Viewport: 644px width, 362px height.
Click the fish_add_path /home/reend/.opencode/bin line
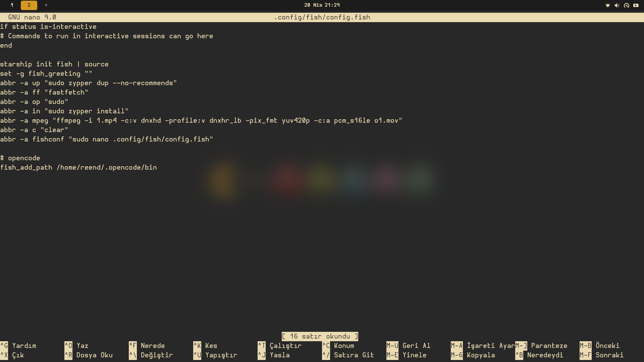(78, 167)
